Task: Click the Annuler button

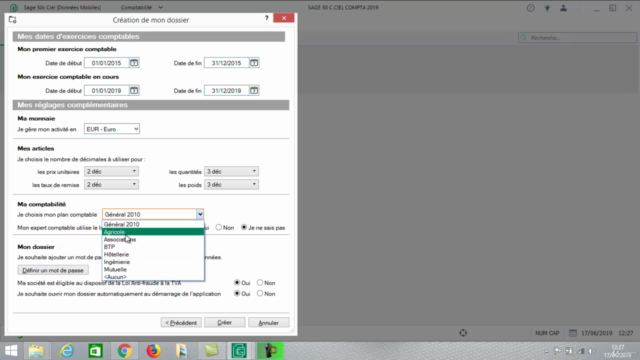Action: click(269, 322)
